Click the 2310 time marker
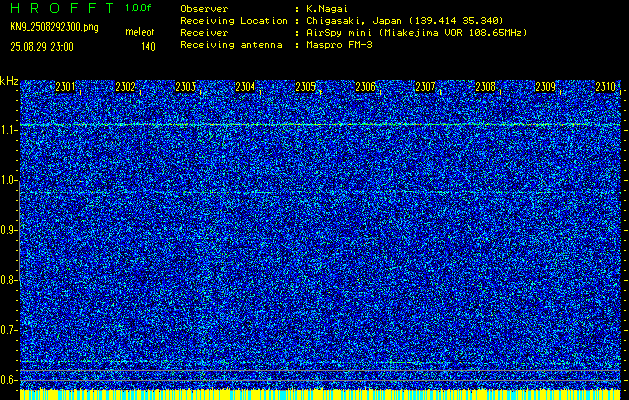This screenshot has height=400, width=629. click(x=605, y=87)
